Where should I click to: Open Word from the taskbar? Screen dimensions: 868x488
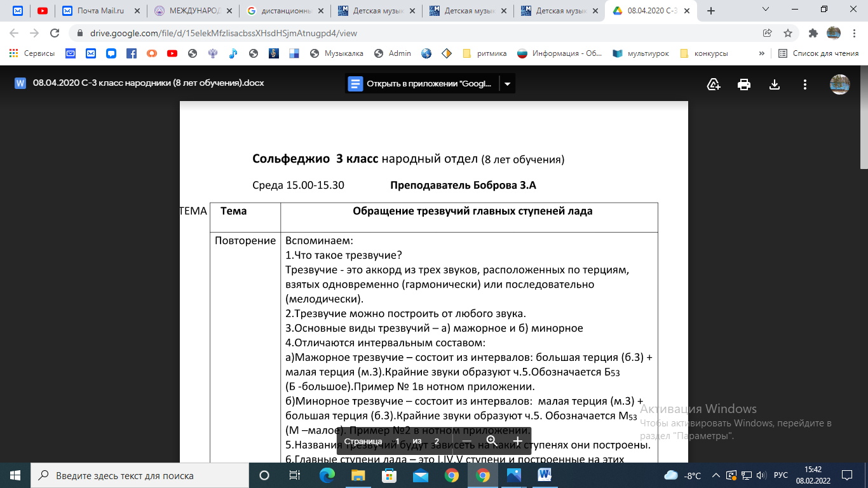click(x=545, y=475)
